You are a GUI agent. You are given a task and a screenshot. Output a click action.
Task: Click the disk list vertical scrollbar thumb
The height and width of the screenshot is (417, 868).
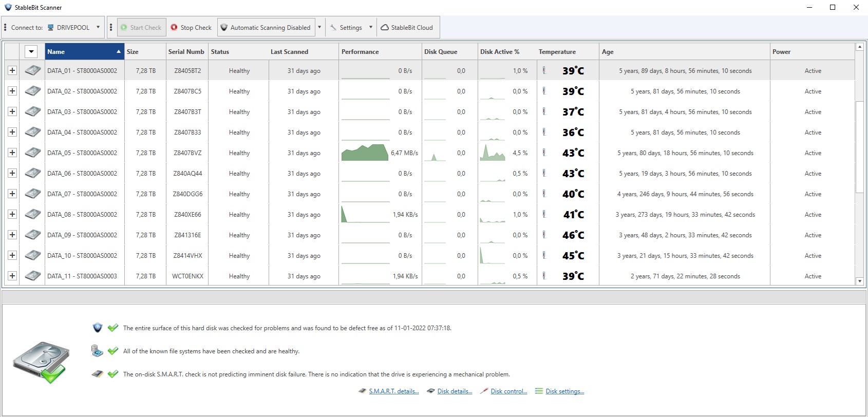coord(859,147)
